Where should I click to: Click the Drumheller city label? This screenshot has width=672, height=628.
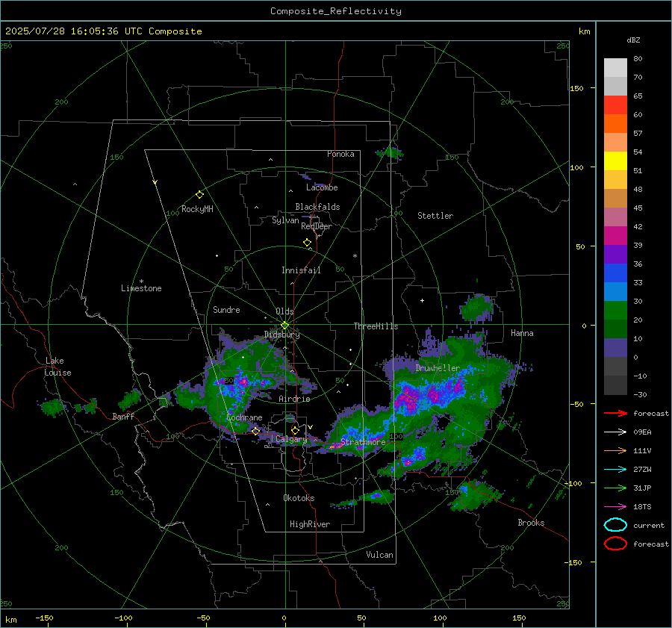pyautogui.click(x=437, y=368)
